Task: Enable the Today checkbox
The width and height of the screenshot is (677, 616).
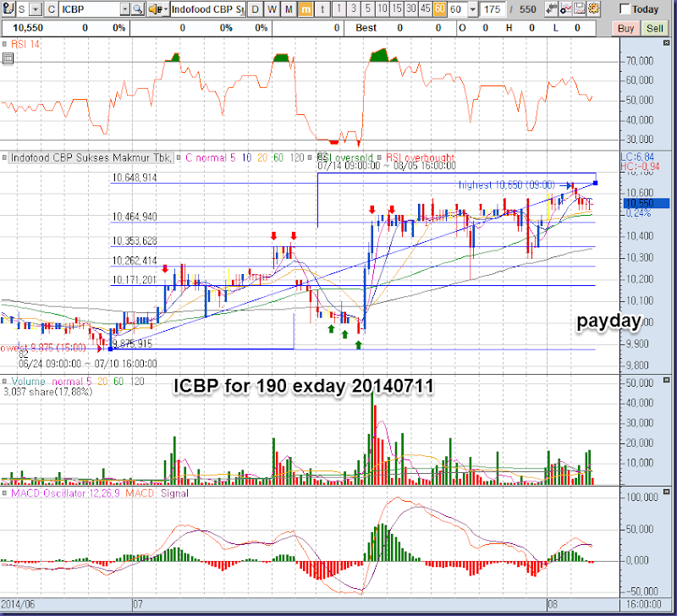Action: tap(625, 9)
